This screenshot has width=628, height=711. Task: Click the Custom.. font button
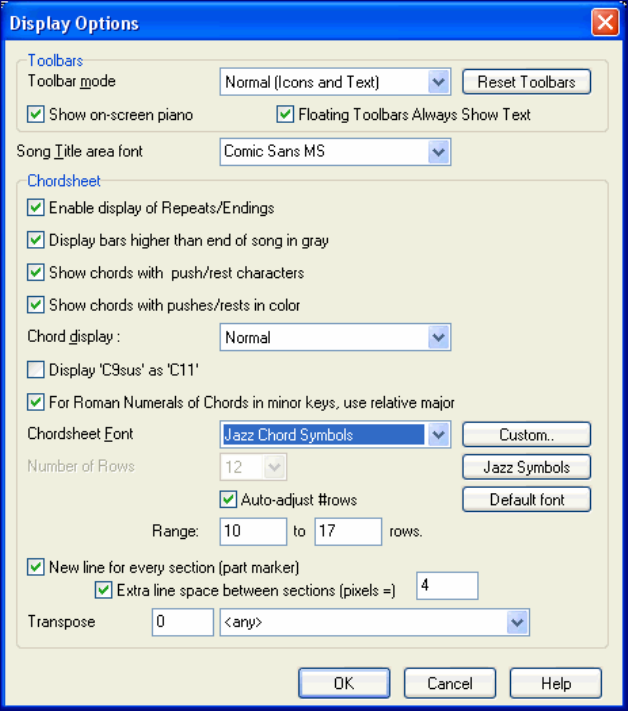(526, 435)
